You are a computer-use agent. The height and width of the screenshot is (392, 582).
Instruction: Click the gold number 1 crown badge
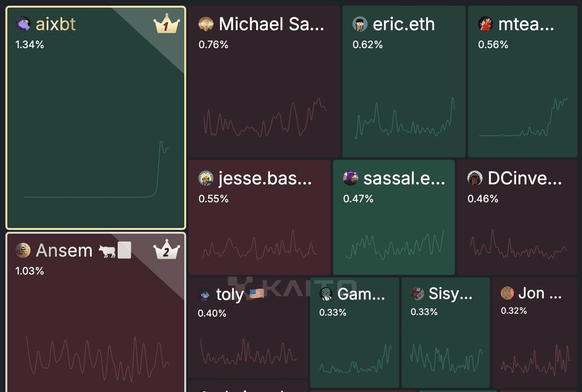(166, 25)
